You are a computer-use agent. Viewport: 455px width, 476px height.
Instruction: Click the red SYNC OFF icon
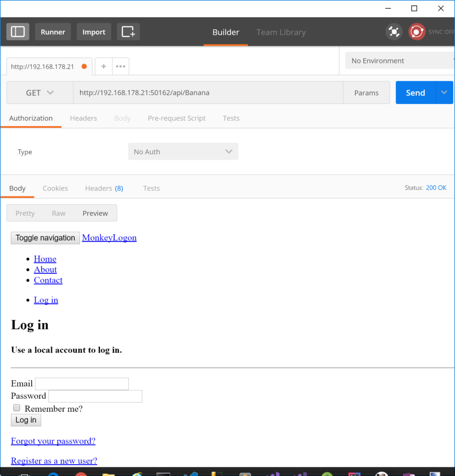point(416,32)
